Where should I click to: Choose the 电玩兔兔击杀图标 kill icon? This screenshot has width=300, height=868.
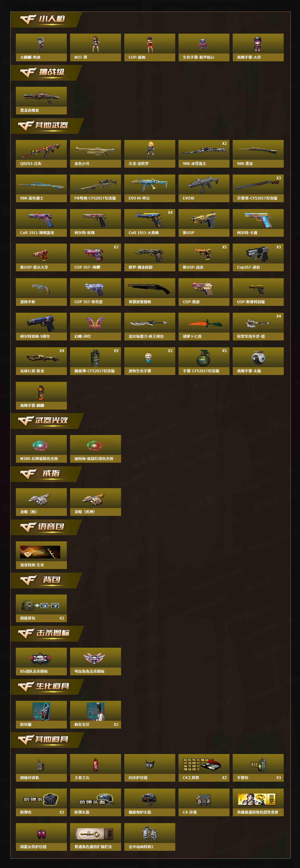tap(95, 661)
